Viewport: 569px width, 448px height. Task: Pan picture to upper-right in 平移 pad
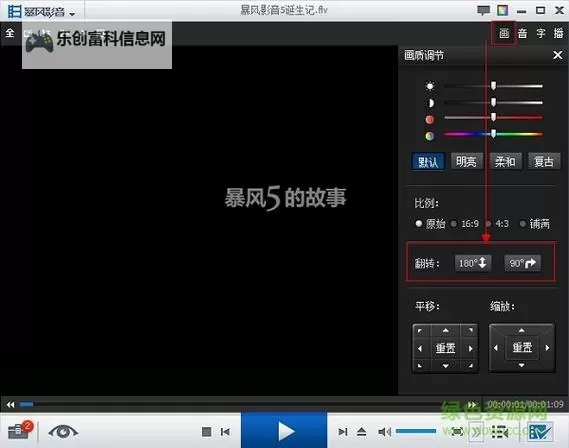470,330
